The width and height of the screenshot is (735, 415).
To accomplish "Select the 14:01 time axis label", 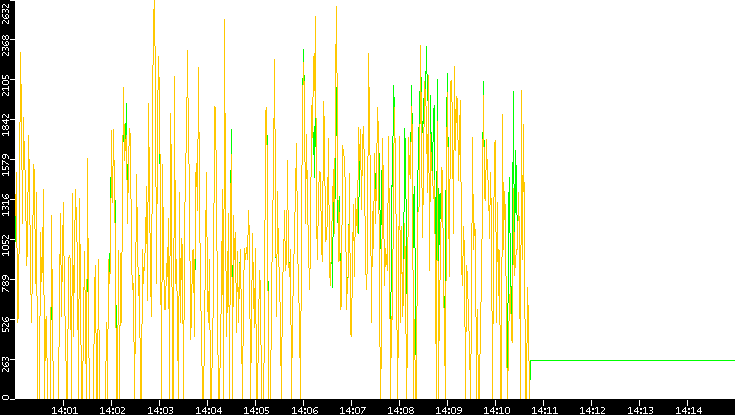I will click(x=65, y=410).
